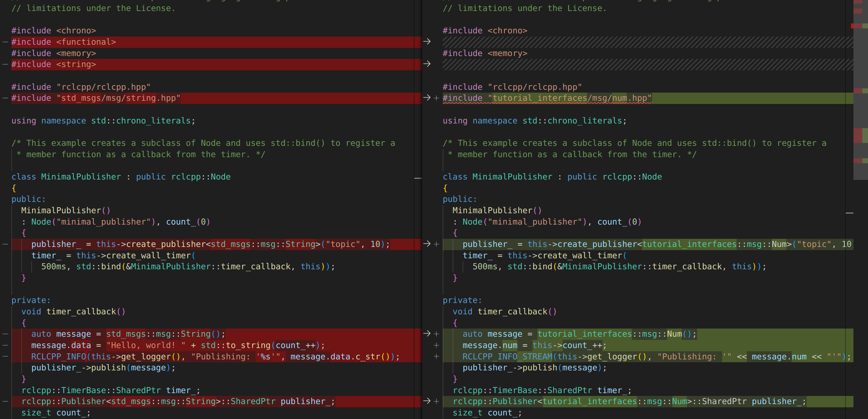Click 'publisher_->publish(message);' in left pane

pyautogui.click(x=103, y=368)
